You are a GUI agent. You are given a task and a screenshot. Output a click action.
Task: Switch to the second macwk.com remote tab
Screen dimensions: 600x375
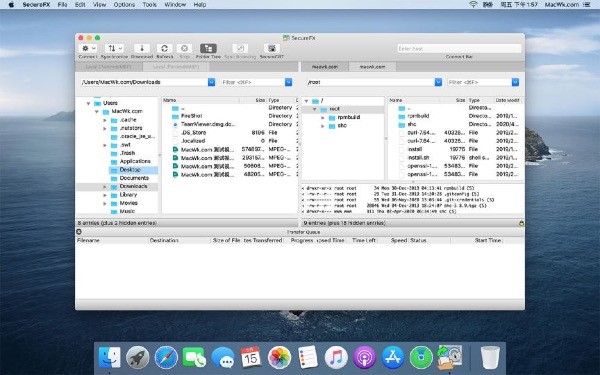tap(372, 67)
